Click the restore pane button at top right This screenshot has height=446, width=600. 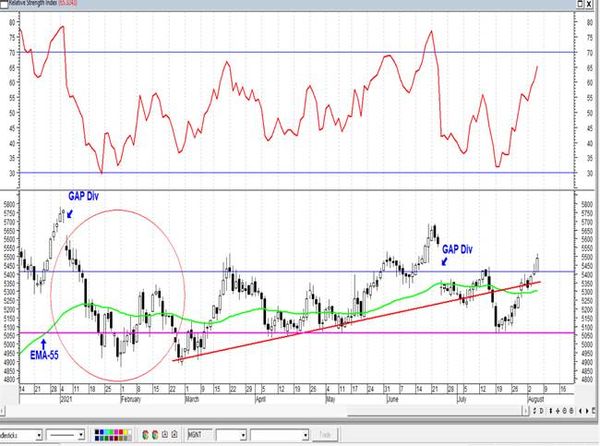pos(580,4)
